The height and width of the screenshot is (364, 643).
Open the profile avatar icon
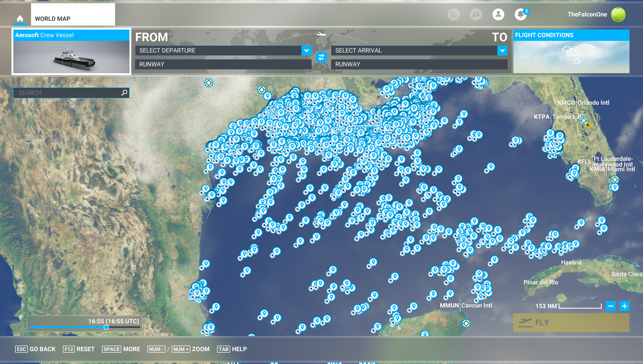(498, 14)
